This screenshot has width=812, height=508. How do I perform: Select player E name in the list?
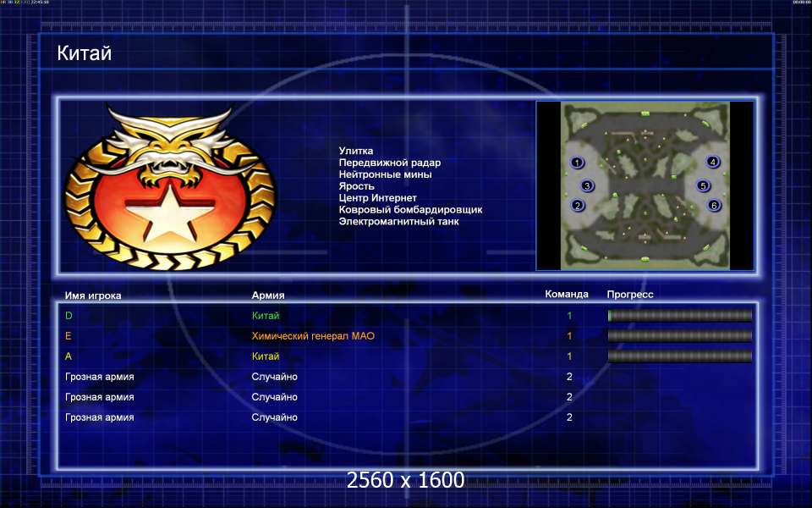68,336
